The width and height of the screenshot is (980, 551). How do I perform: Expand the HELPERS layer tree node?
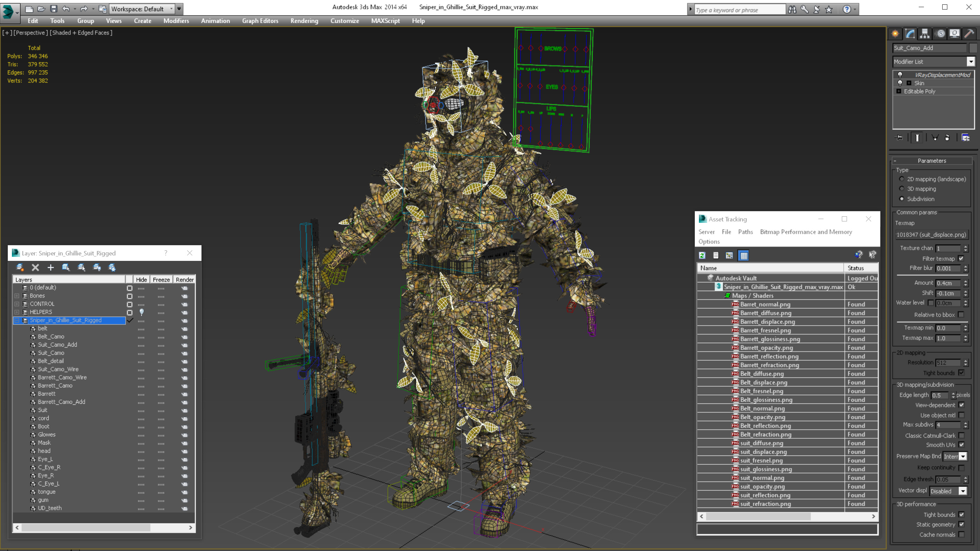[x=17, y=312]
